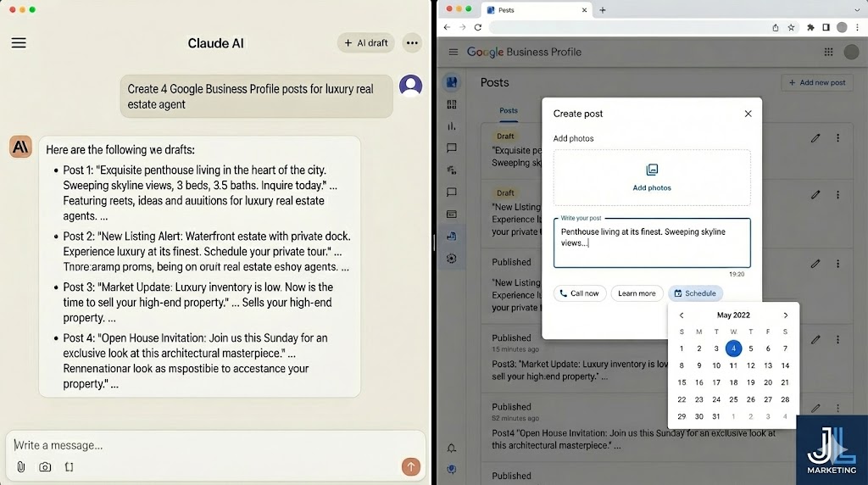Close the Create post dialog
This screenshot has height=485, width=868.
click(748, 114)
